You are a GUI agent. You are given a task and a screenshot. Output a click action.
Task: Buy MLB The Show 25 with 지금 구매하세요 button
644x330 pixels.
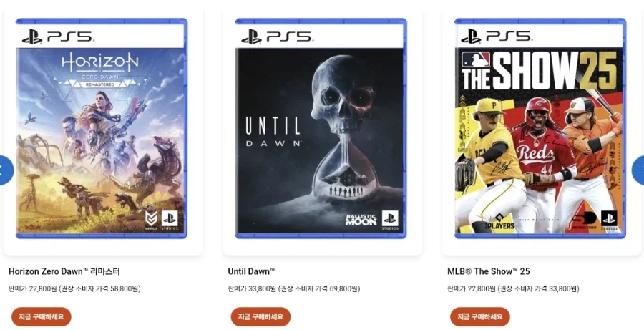click(479, 317)
